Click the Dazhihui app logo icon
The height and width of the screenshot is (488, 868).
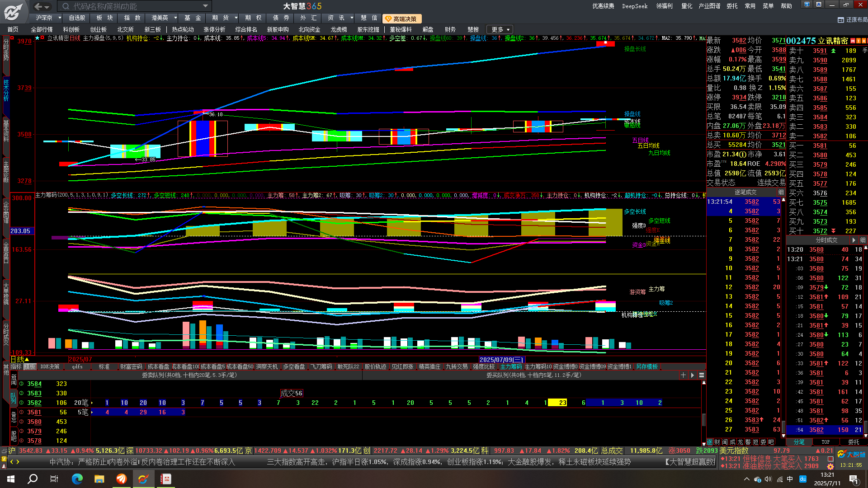pos(14,12)
